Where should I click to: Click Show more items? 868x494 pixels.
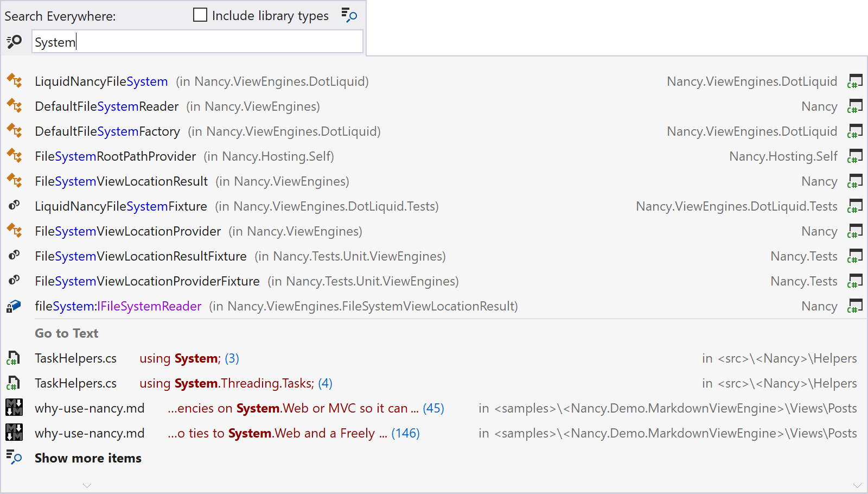pyautogui.click(x=88, y=458)
